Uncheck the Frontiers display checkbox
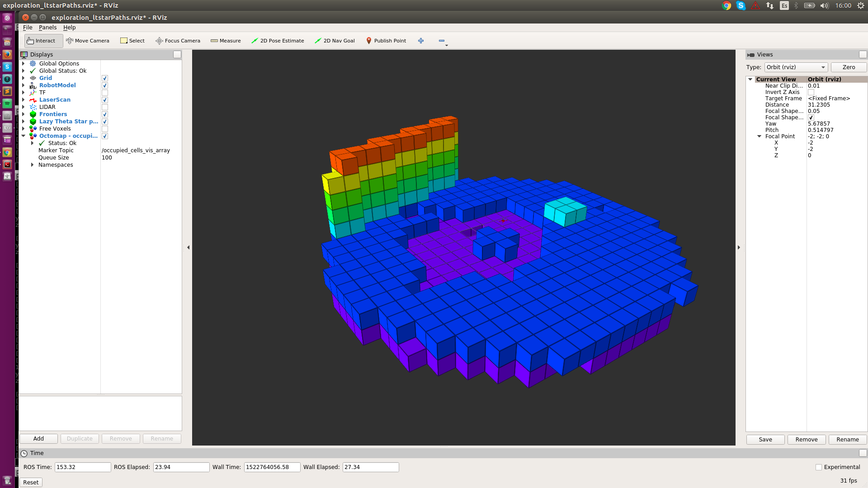The width and height of the screenshot is (868, 488). point(105,114)
